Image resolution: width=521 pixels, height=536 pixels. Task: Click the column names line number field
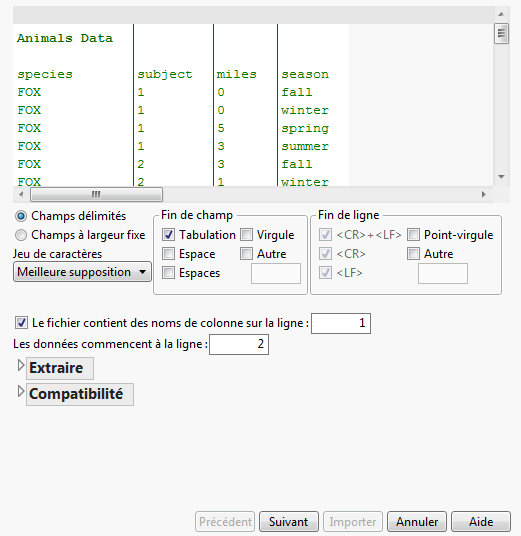(341, 323)
